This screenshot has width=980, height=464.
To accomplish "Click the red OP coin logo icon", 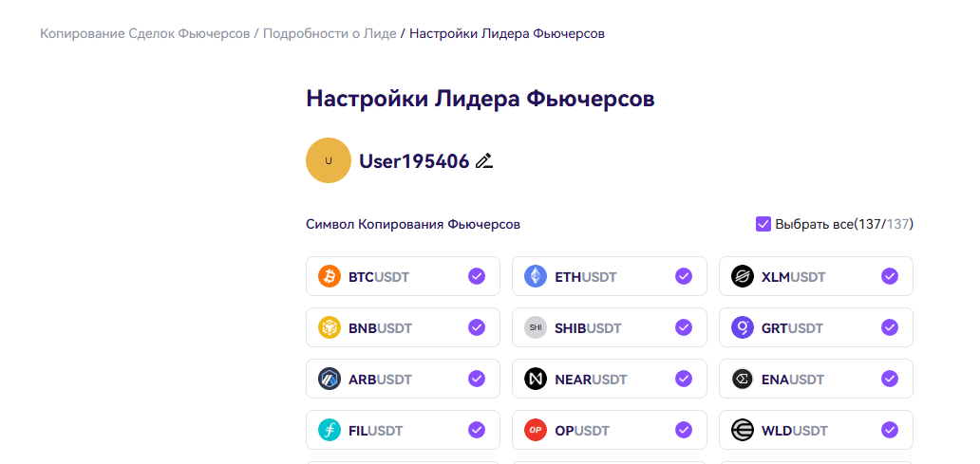I will (536, 430).
